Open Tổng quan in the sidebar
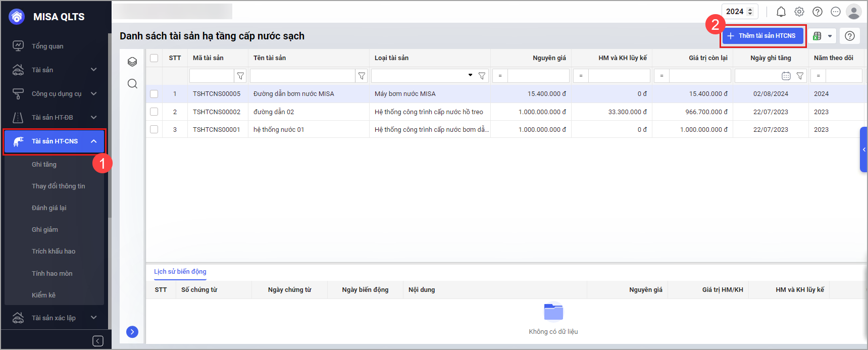The height and width of the screenshot is (350, 868). tap(47, 46)
